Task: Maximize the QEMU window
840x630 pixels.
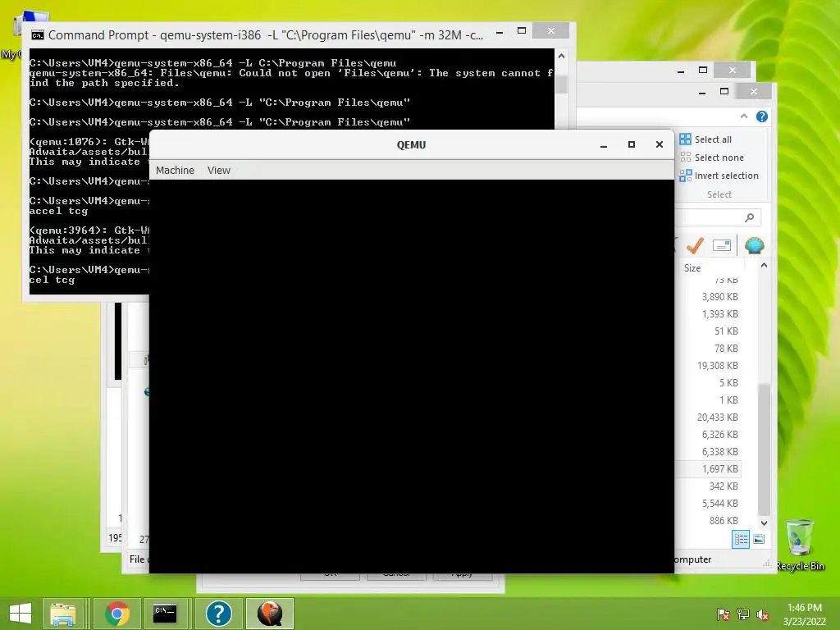Action: tap(631, 144)
